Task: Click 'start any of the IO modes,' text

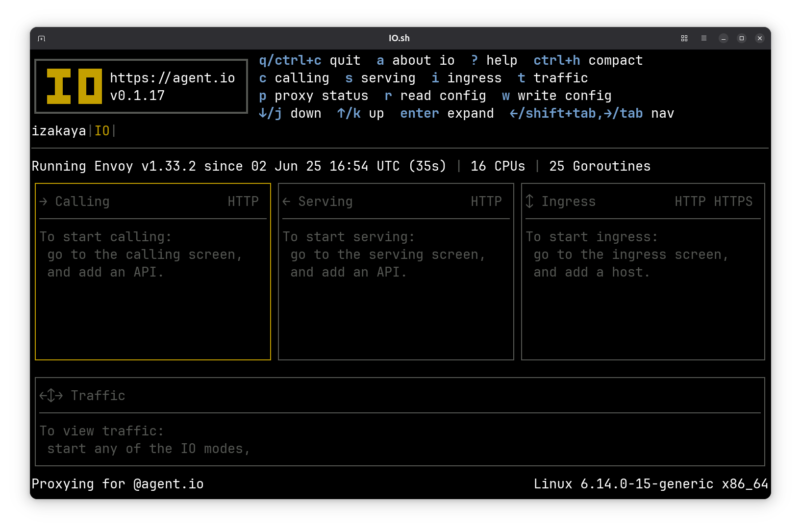Action: [149, 449]
